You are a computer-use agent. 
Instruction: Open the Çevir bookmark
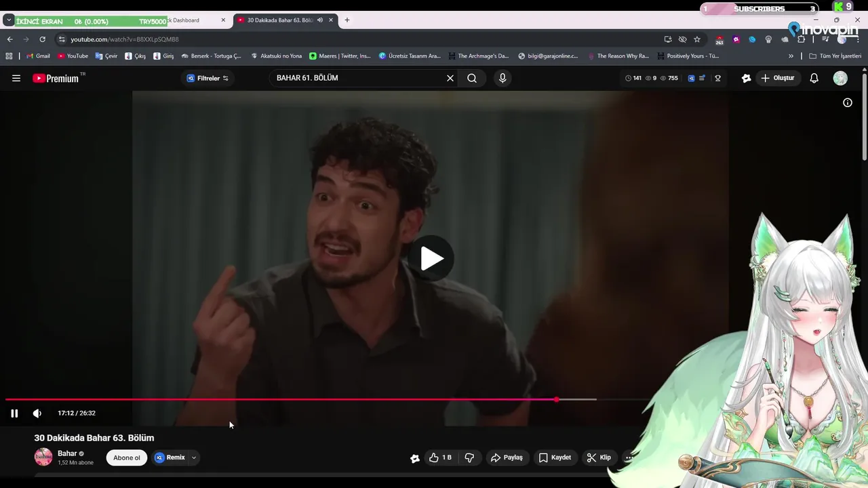click(106, 56)
